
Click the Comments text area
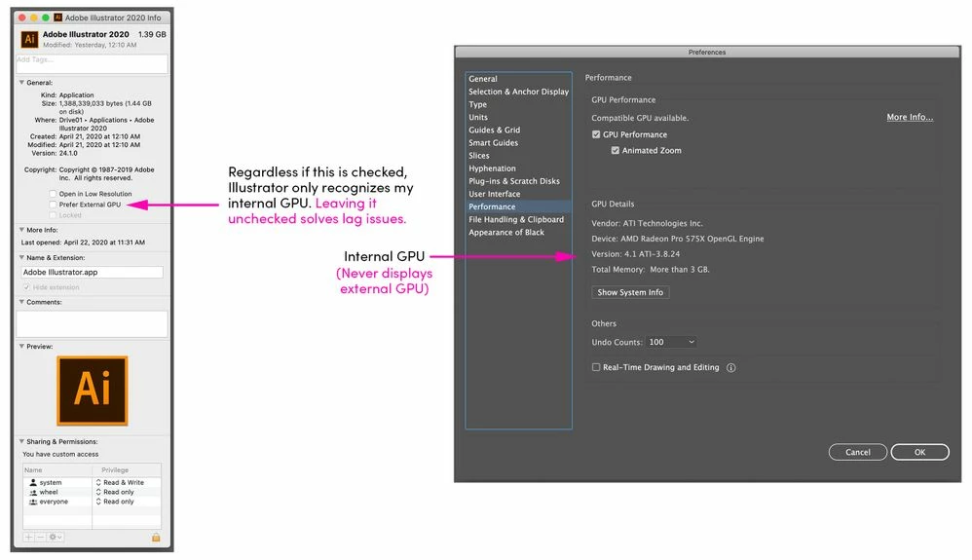(x=92, y=323)
